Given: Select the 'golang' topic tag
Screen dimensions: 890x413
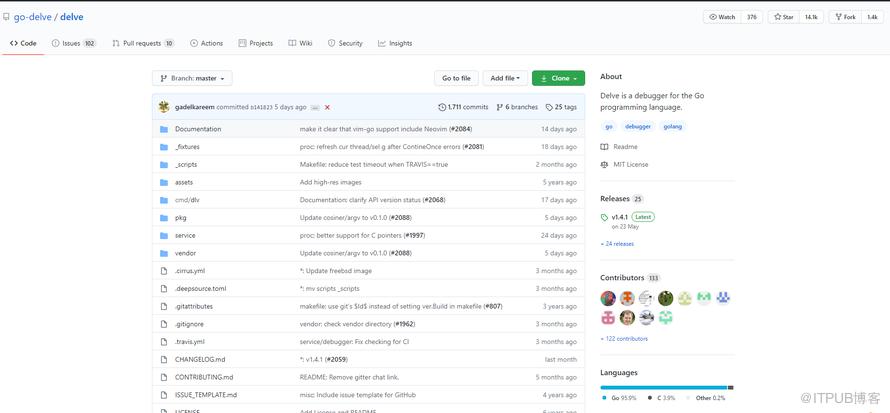Looking at the screenshot, I should coord(673,127).
